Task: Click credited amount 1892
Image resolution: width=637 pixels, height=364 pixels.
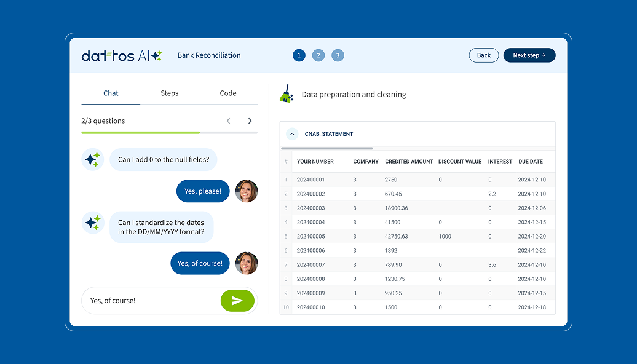Action: [x=391, y=251]
